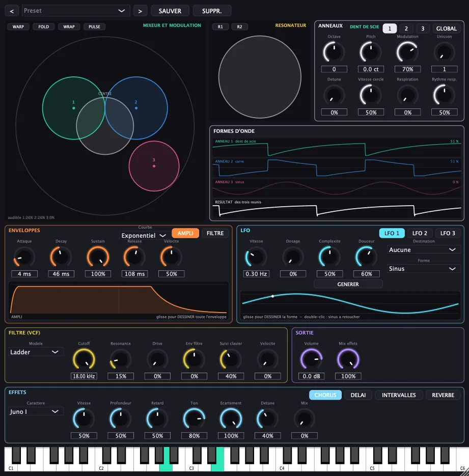Screen dimensions: 469x476
Task: Open the filter Modele Ladder dropdown
Action: 36,352
